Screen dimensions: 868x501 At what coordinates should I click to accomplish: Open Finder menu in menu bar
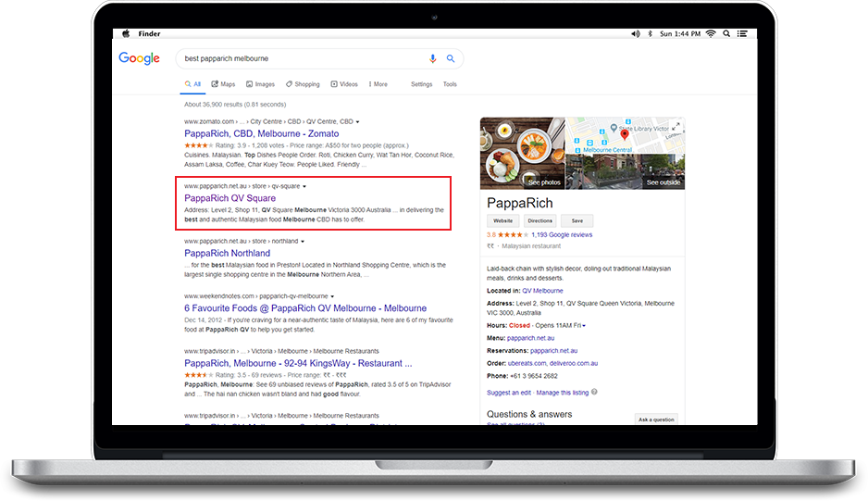click(150, 34)
